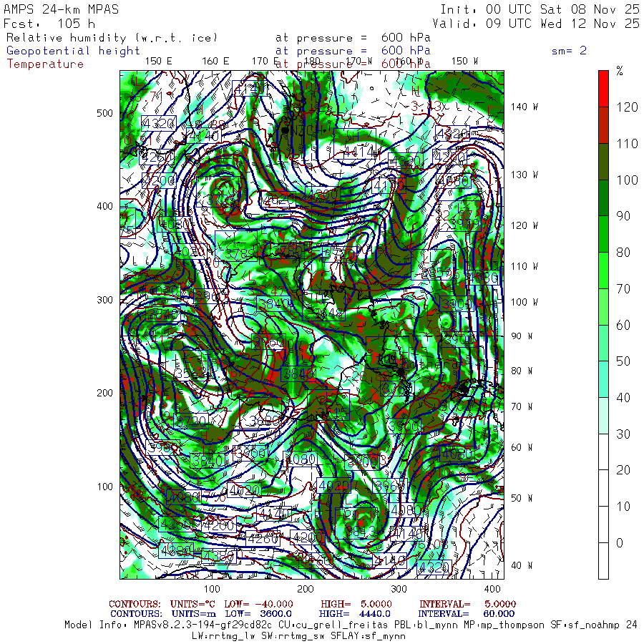Click the colorbar "0" value label

point(620,543)
